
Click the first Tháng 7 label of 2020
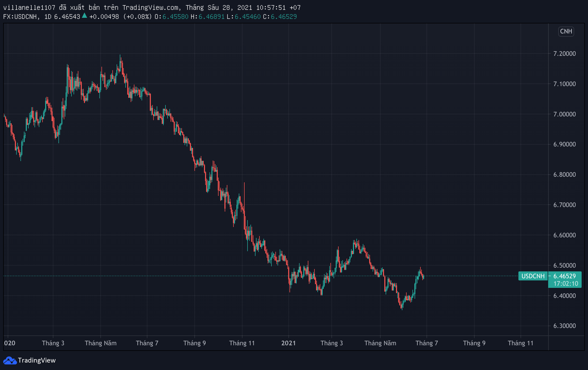click(x=147, y=343)
